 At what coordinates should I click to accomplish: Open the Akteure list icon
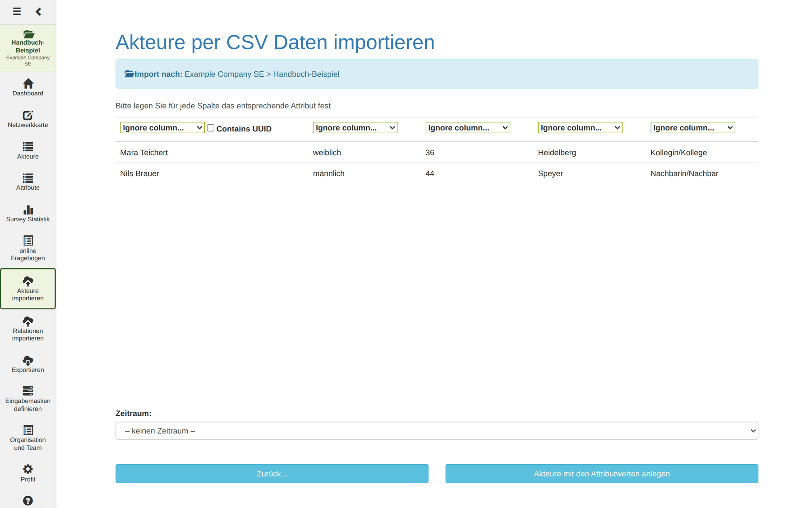pos(28,147)
